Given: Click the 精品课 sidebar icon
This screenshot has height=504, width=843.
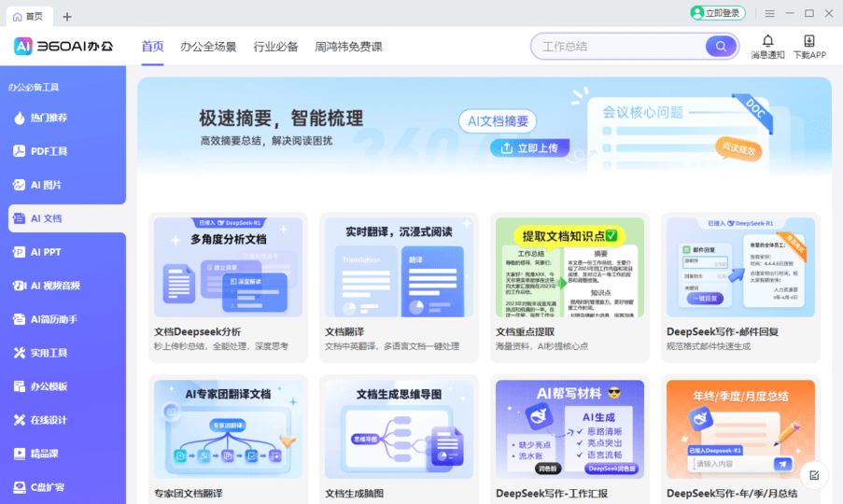Looking at the screenshot, I should 20,454.
